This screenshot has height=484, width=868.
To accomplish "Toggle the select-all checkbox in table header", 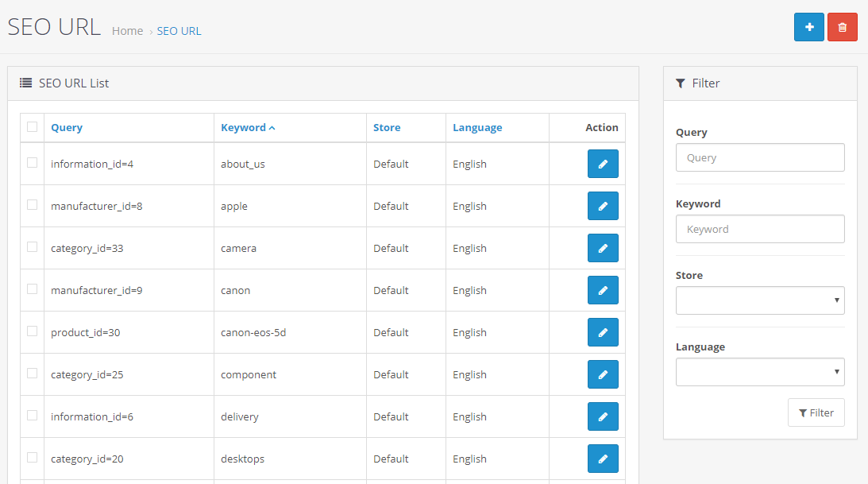I will pos(32,127).
